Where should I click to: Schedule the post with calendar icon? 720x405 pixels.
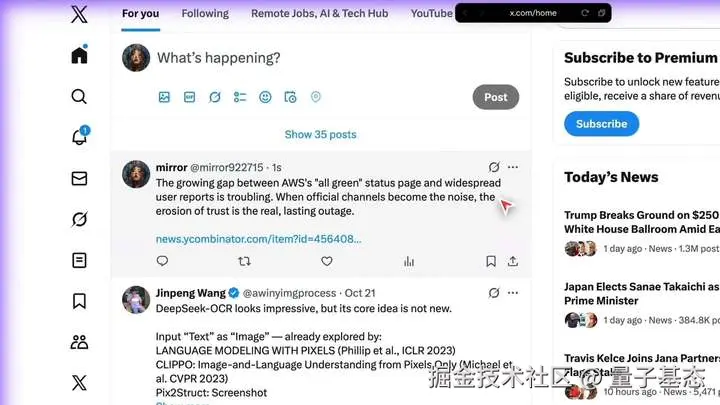(290, 97)
